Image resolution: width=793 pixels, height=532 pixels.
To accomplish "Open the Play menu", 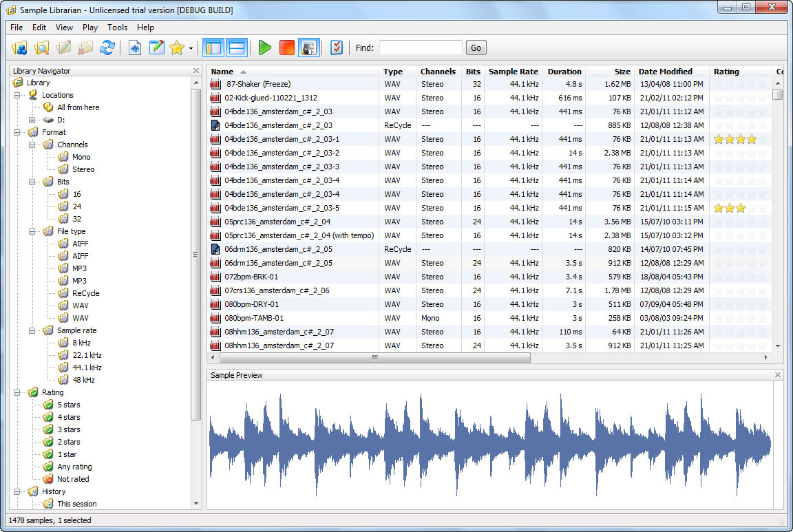I will [90, 28].
